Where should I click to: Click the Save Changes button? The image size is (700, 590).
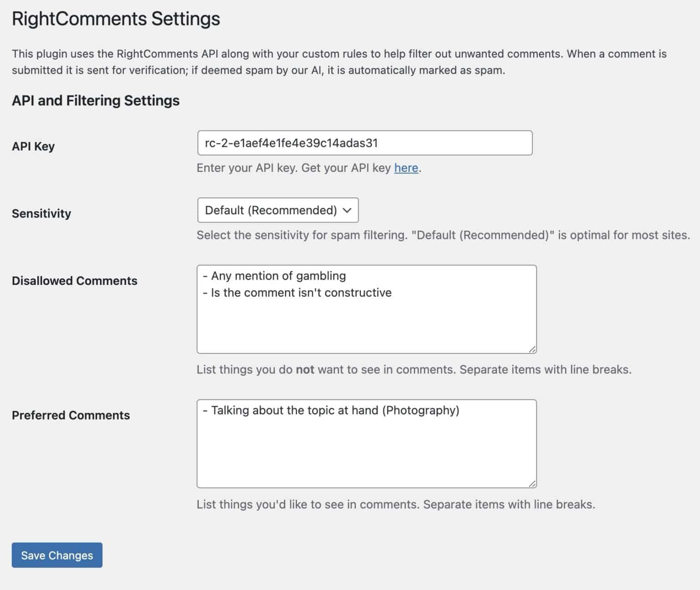[x=57, y=555]
